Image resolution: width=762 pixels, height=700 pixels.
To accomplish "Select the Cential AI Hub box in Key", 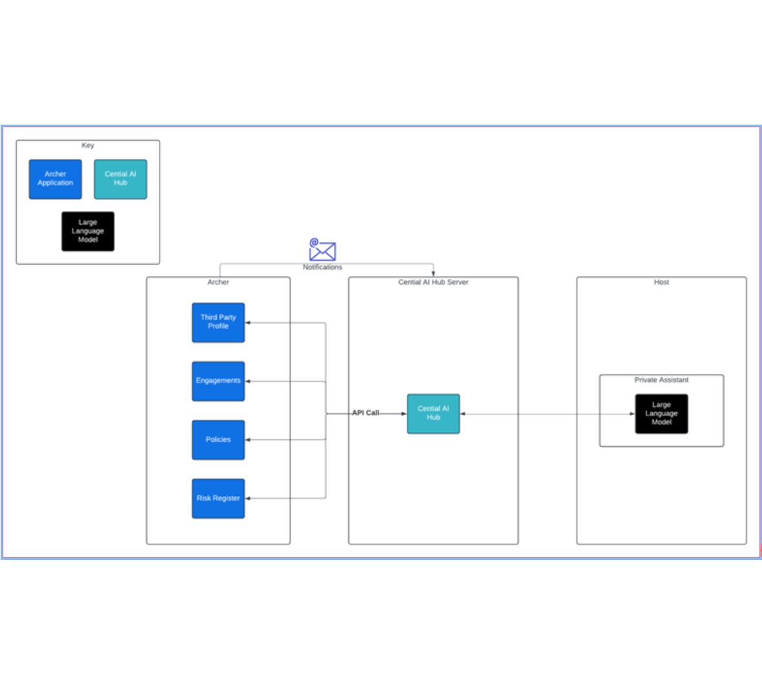I will (x=121, y=179).
